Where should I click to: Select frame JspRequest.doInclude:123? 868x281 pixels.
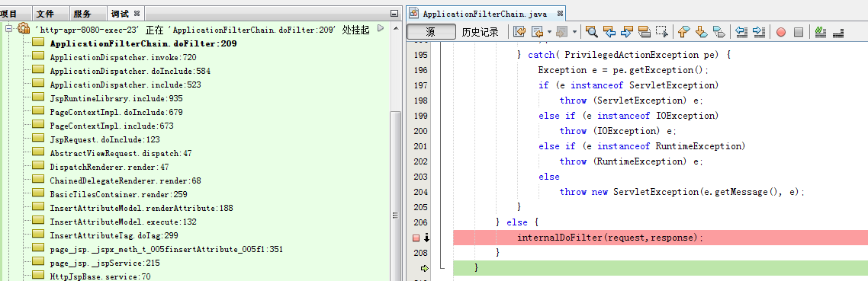[x=104, y=139]
